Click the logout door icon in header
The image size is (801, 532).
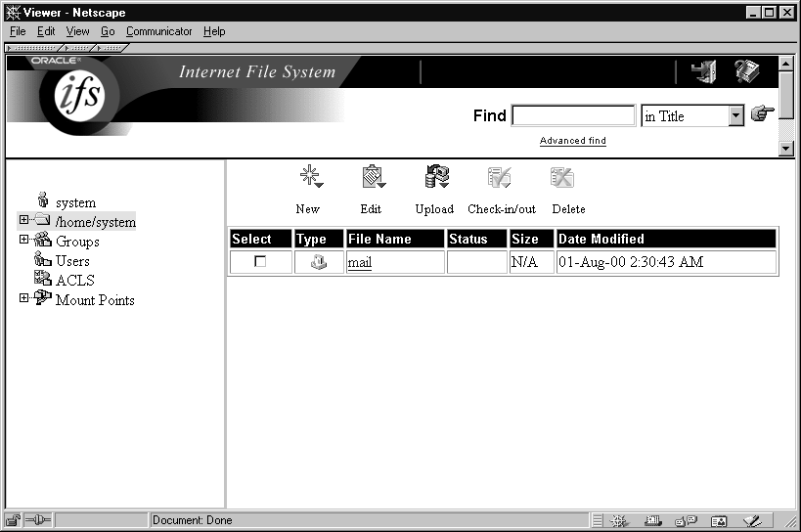point(704,71)
